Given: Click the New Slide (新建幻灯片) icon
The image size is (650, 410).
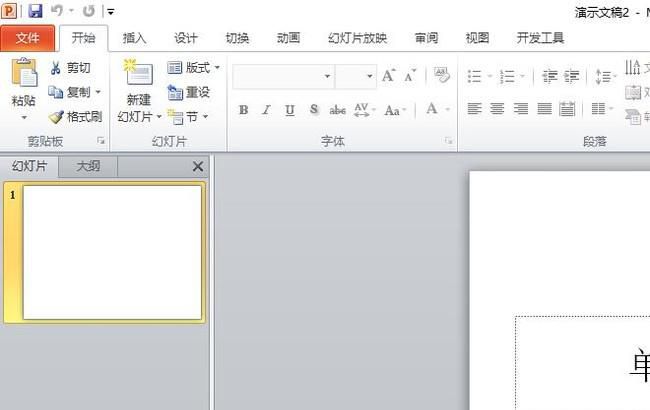Looking at the screenshot, I should pyautogui.click(x=138, y=74).
